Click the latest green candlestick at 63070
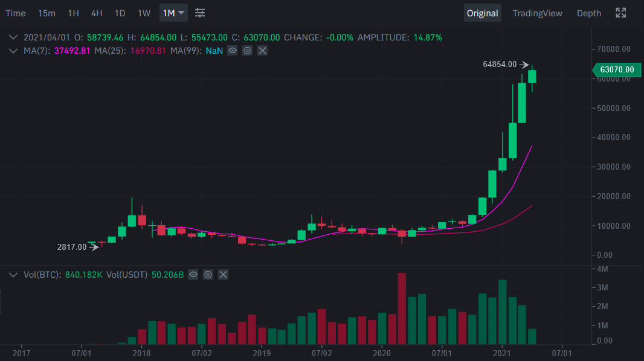 click(532, 76)
